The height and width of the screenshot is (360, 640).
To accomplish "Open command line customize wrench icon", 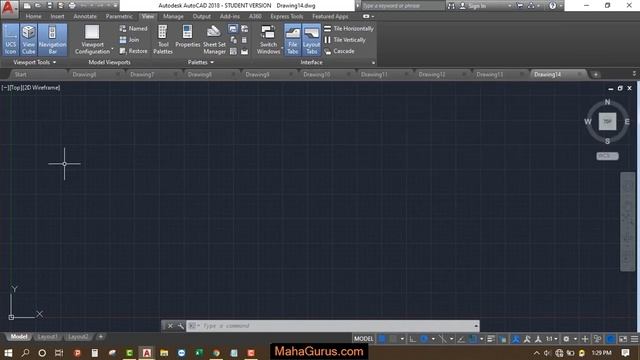I will pos(181,326).
